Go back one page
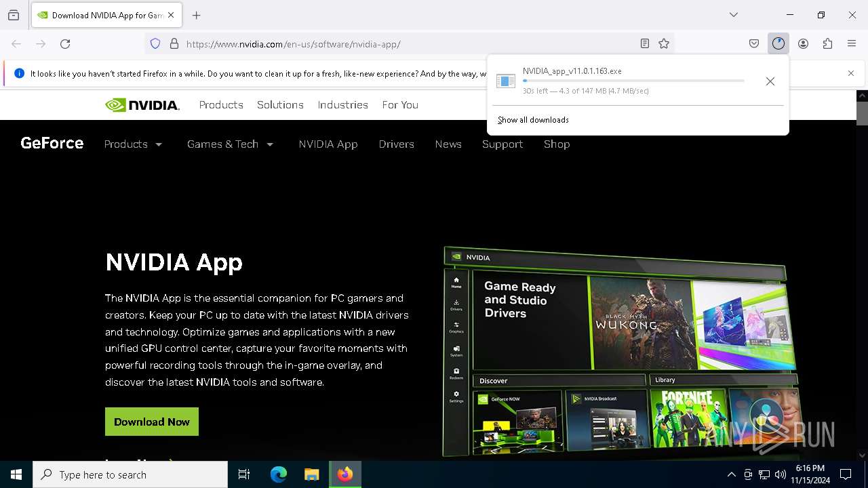868x488 pixels. tap(16, 43)
